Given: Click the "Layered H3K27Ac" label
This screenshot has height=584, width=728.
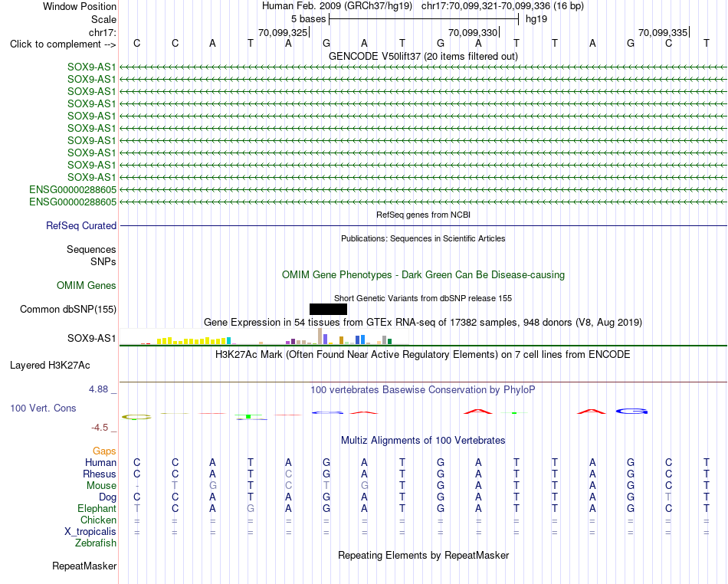Looking at the screenshot, I should (x=50, y=366).
